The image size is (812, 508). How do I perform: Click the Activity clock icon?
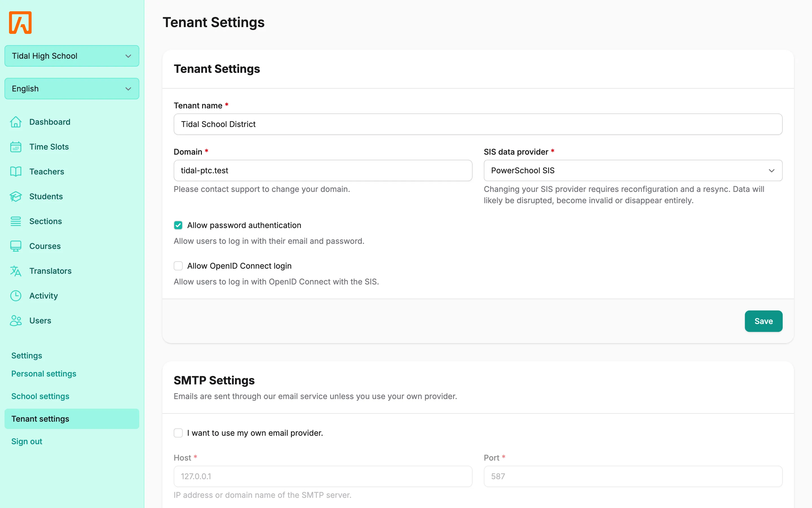click(16, 296)
